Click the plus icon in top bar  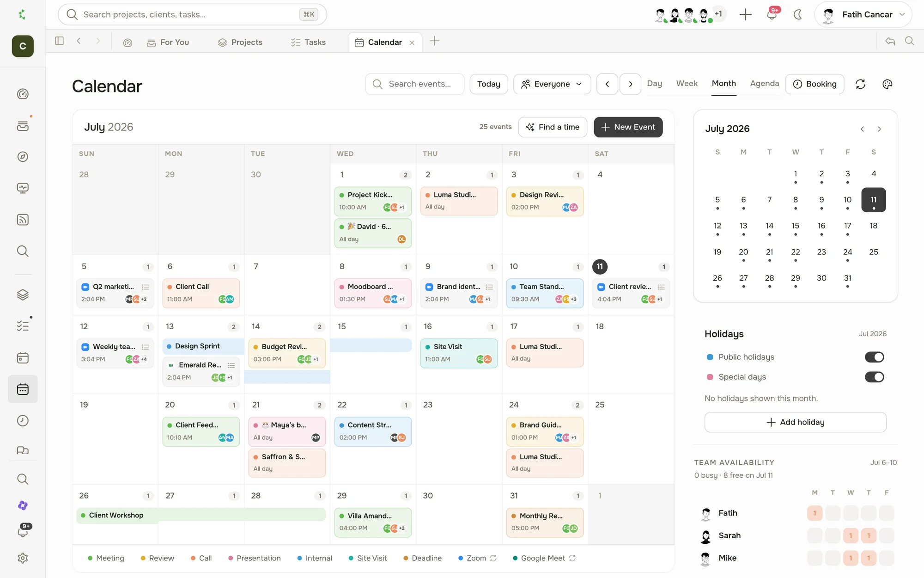(x=745, y=14)
